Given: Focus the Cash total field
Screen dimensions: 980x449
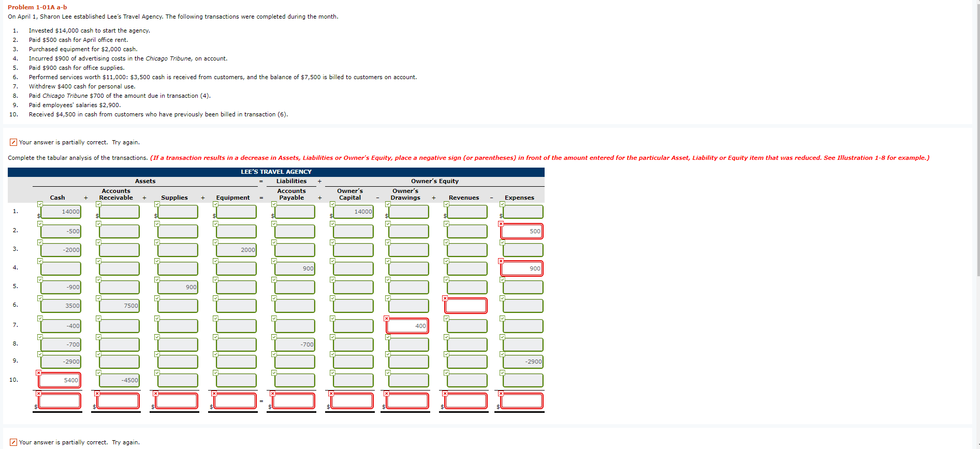Looking at the screenshot, I should coord(60,401).
